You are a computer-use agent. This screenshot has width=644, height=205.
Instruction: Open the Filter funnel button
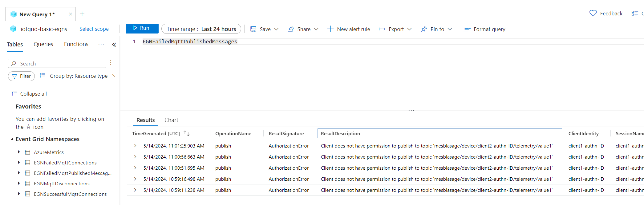[21, 76]
